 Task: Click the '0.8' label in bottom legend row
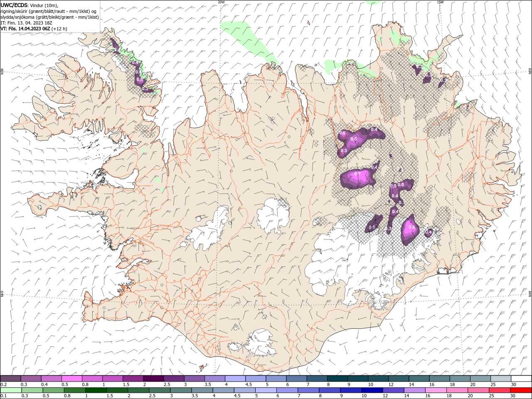(67, 396)
